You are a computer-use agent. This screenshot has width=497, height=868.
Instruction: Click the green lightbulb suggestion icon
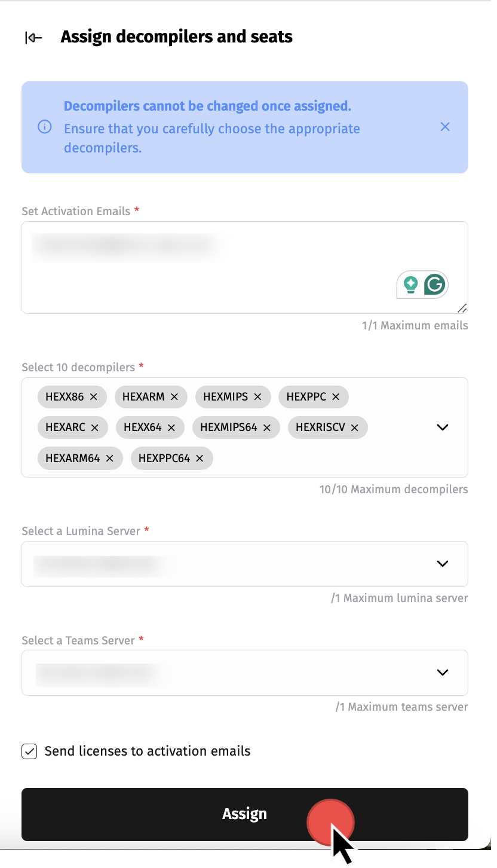pos(410,285)
